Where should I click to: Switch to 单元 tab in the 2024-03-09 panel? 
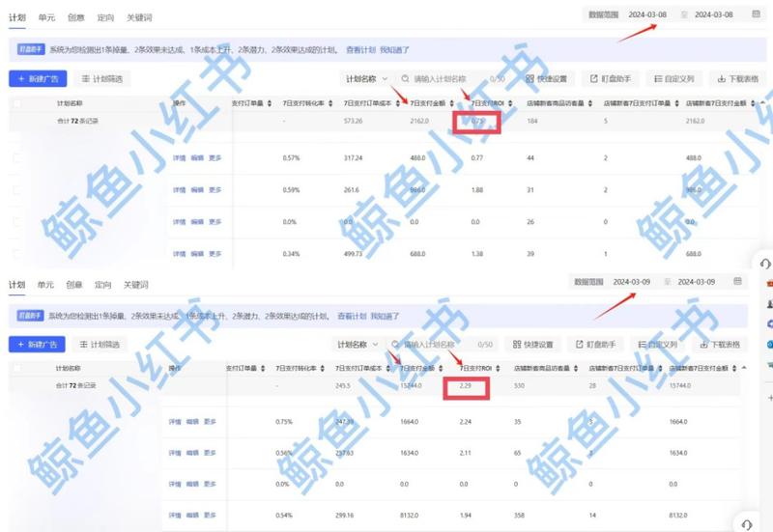pyautogui.click(x=45, y=285)
